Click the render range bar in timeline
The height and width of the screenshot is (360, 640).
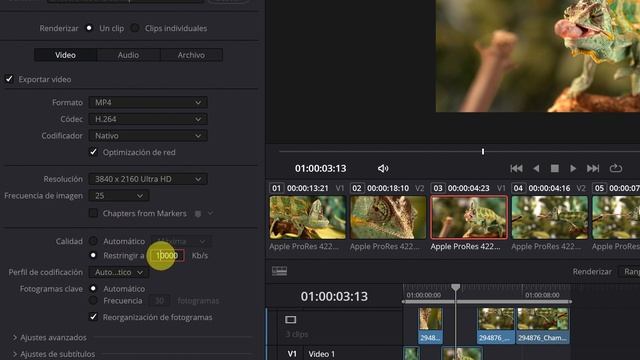coord(487,302)
